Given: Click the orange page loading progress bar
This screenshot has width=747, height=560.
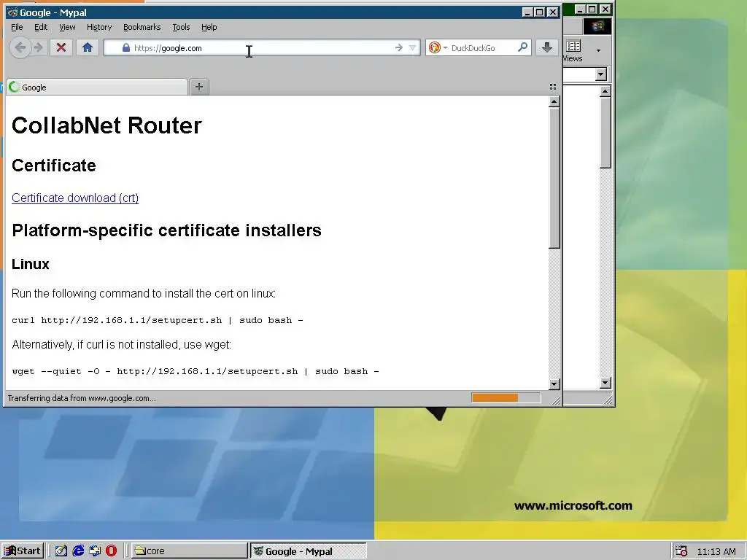Looking at the screenshot, I should [x=506, y=397].
